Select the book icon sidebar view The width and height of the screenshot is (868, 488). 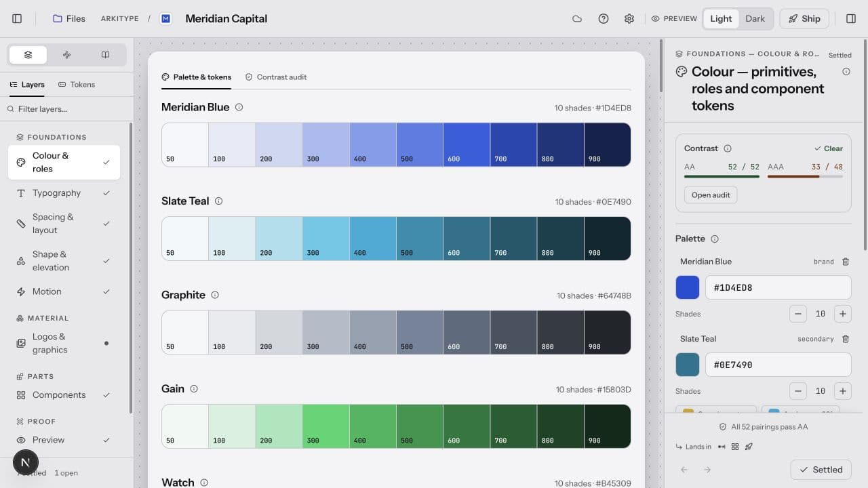[105, 55]
